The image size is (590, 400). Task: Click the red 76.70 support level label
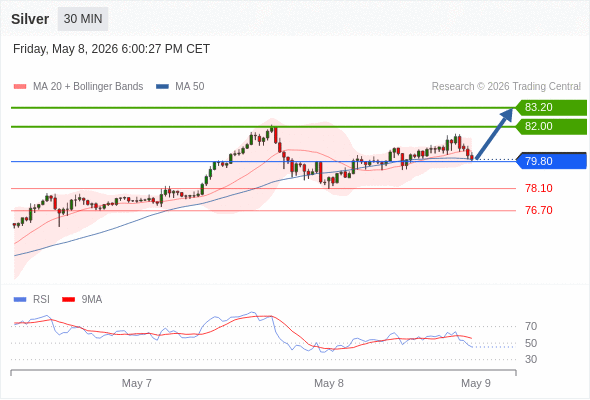point(539,210)
